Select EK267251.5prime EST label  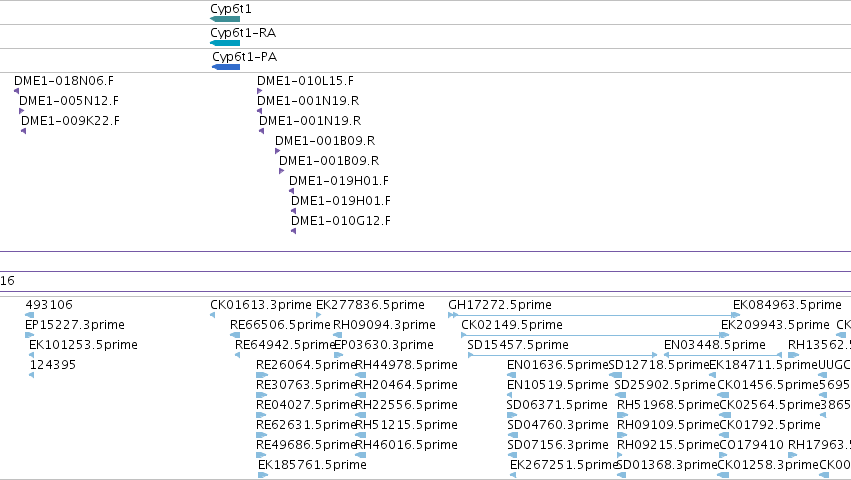563,465
